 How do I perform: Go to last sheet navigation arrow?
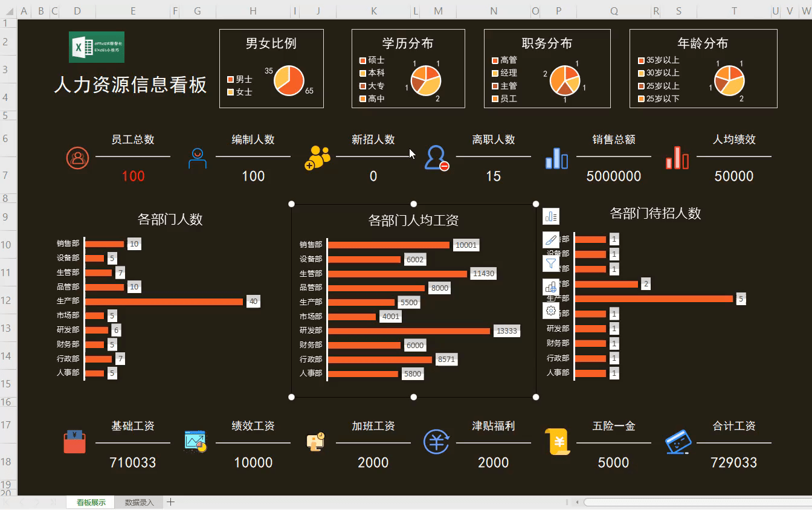(x=53, y=502)
